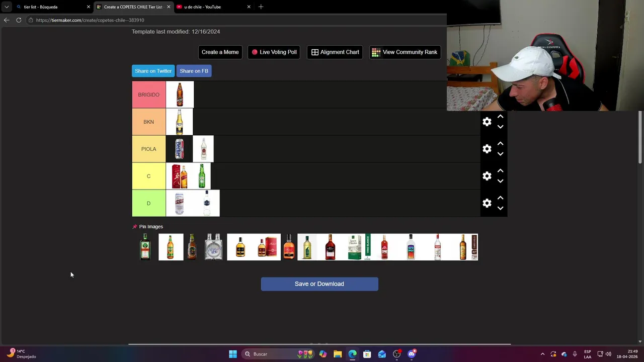Image resolution: width=644 pixels, height=362 pixels.
Task: Move the PIOLA tier row down
Action: pyautogui.click(x=500, y=154)
